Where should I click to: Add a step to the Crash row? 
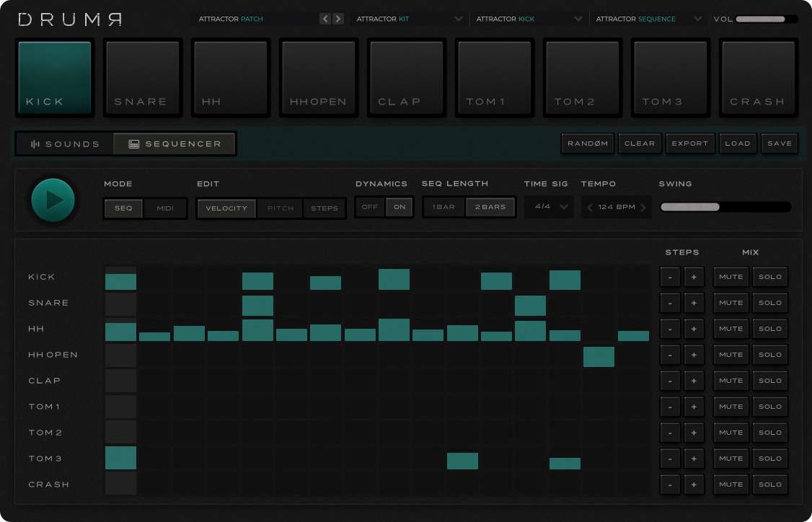694,485
